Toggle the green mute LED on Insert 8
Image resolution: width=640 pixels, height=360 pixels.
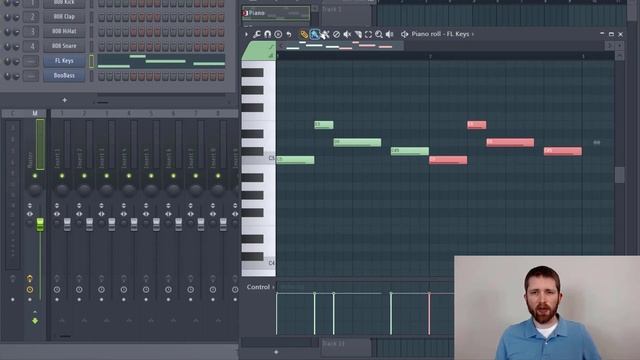(218, 176)
